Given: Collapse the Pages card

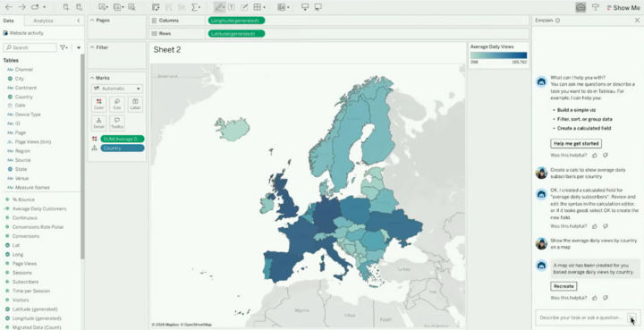Looking at the screenshot, I should click(x=92, y=20).
